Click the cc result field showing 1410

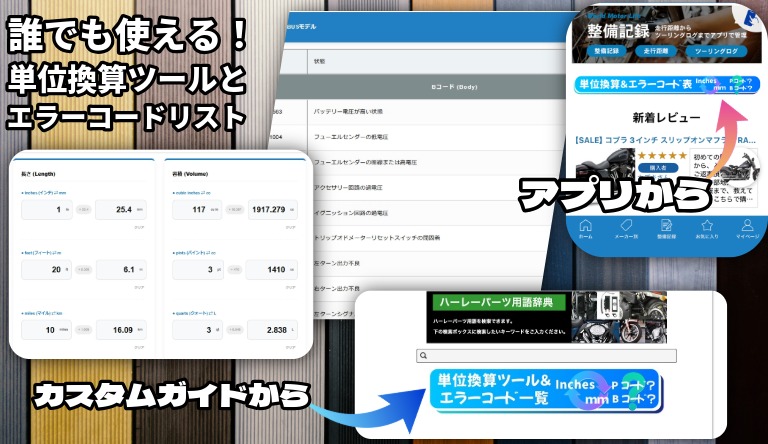coord(272,270)
